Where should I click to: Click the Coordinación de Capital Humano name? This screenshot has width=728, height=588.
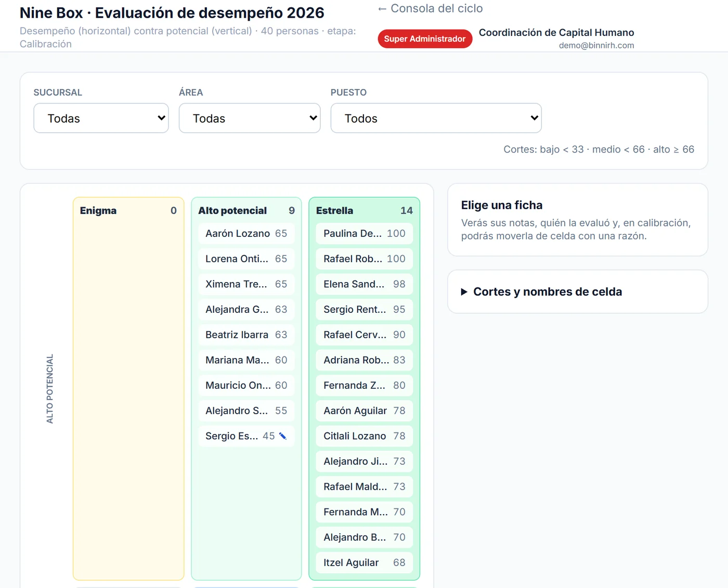[556, 33]
